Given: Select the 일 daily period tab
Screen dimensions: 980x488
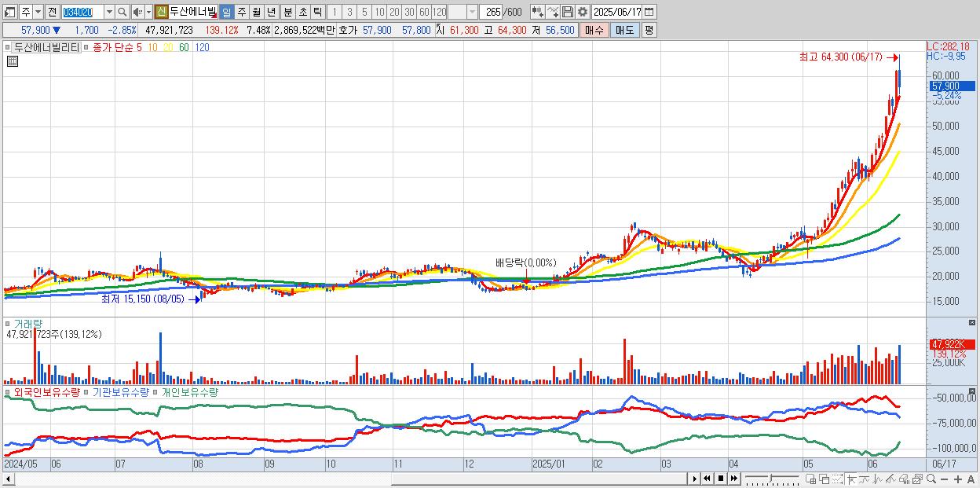Looking at the screenshot, I should 226,12.
